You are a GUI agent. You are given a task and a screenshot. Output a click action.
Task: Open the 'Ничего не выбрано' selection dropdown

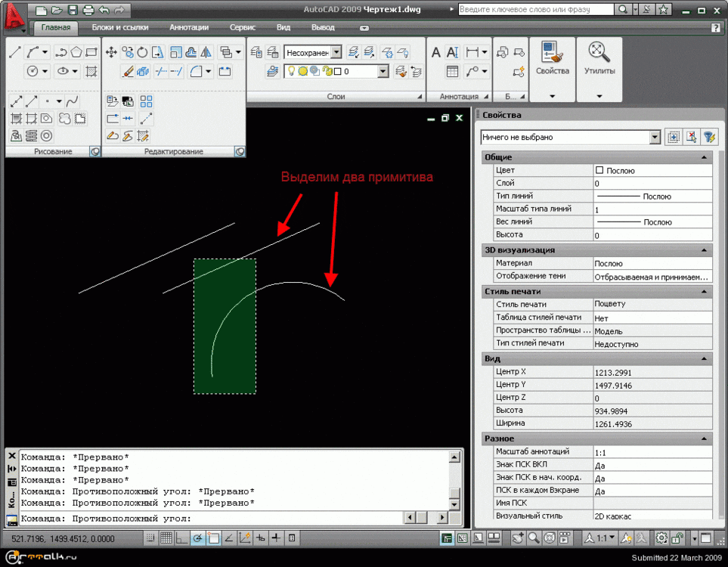tap(655, 138)
